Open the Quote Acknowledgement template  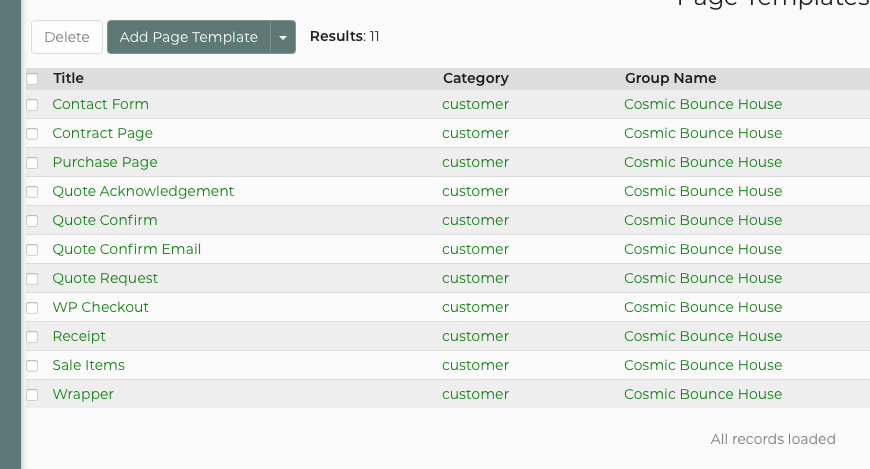tap(143, 191)
